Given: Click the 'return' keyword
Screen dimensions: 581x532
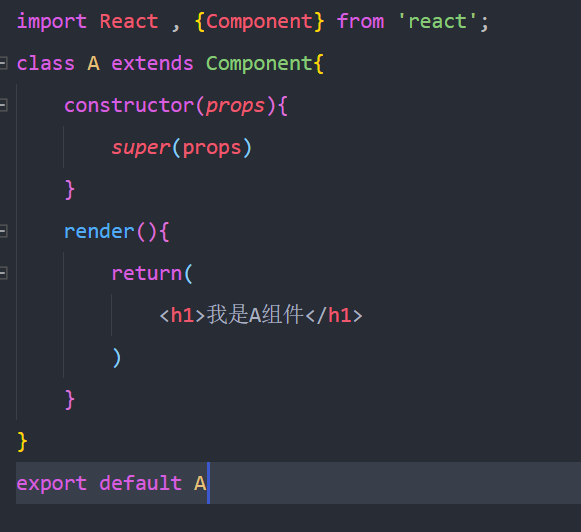Looking at the screenshot, I should [147, 273].
